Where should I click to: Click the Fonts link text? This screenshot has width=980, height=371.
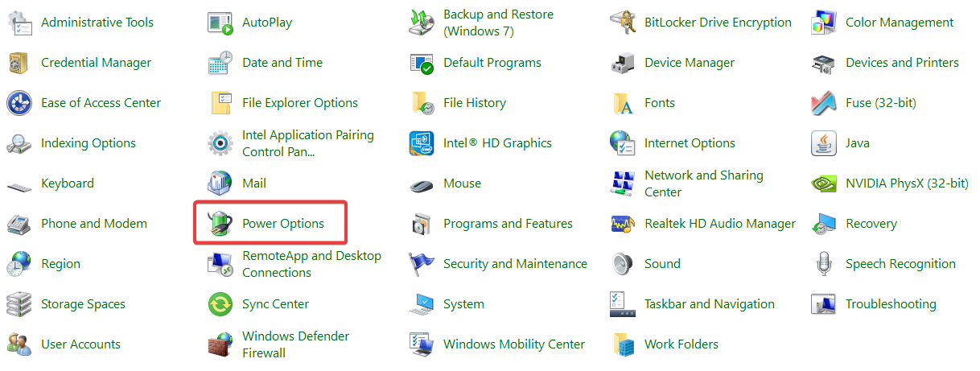660,103
